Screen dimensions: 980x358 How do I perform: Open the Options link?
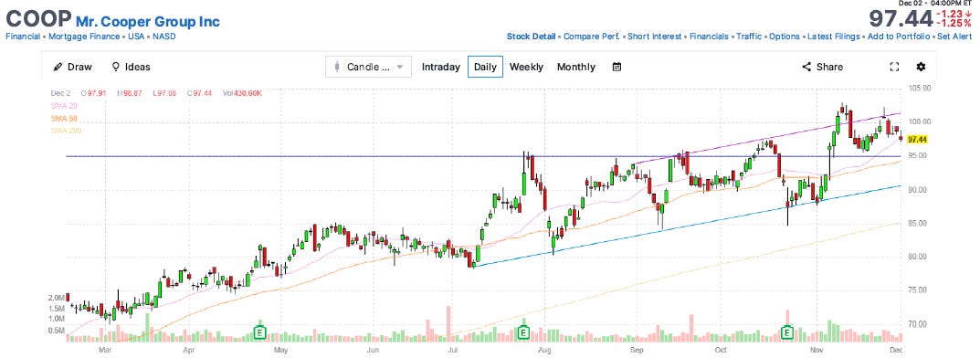(785, 37)
